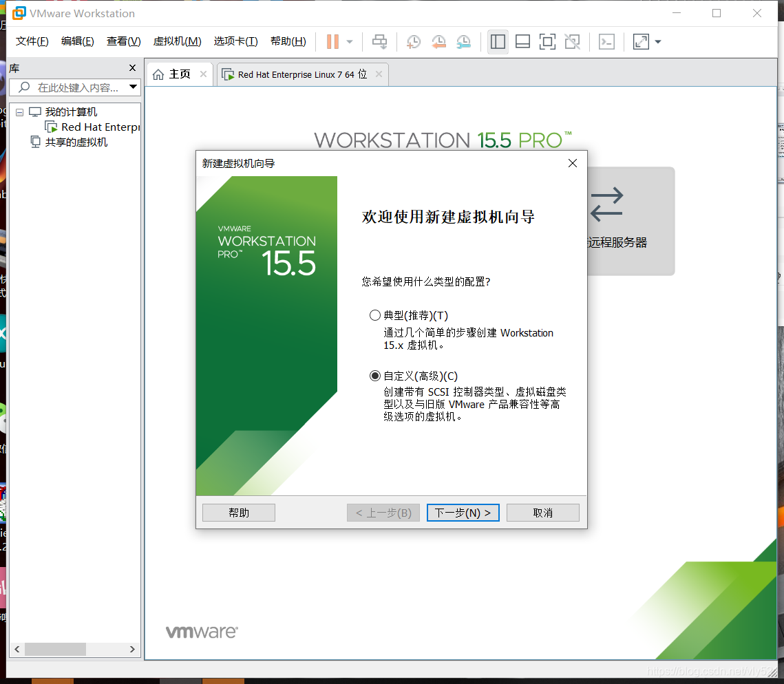Click the 取消 cancel button
Viewport: 784px width, 684px height.
(x=543, y=513)
